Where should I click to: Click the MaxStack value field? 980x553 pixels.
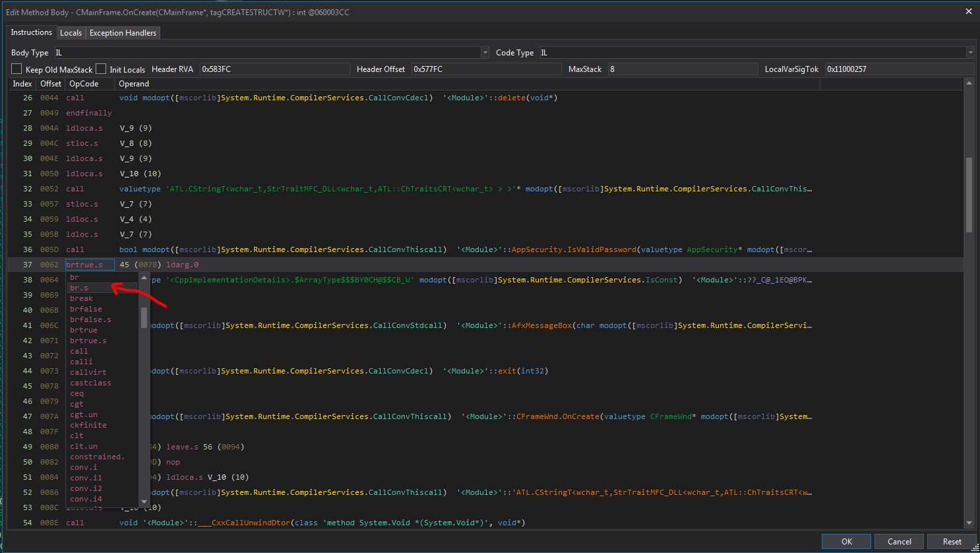tap(683, 69)
